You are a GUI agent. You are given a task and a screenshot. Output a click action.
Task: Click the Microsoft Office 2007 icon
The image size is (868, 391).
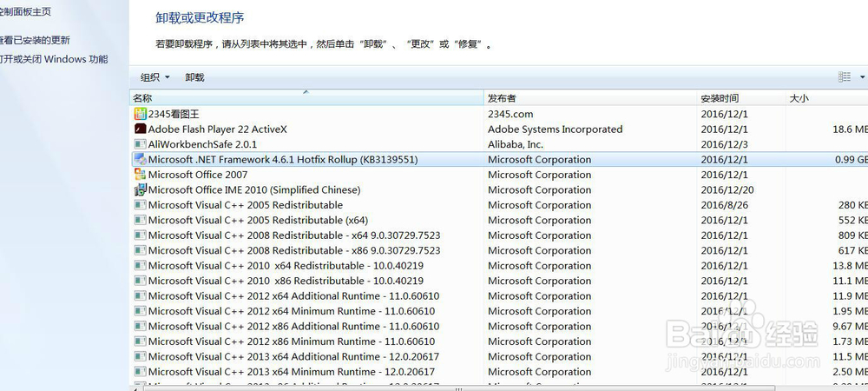click(x=141, y=175)
